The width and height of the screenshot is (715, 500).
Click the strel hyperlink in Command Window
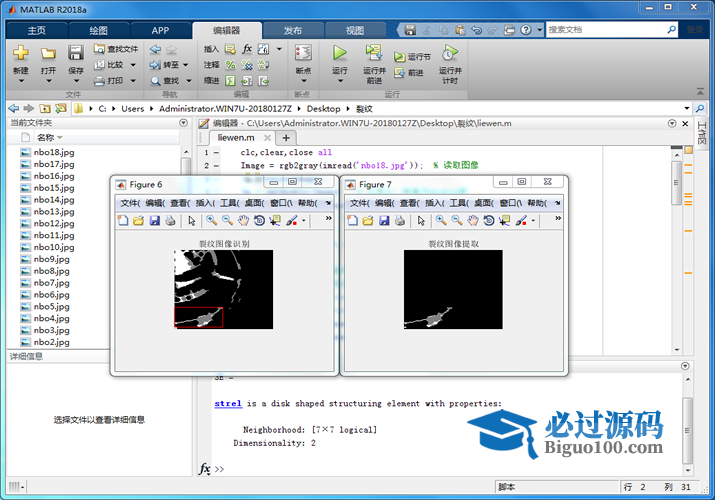point(227,404)
